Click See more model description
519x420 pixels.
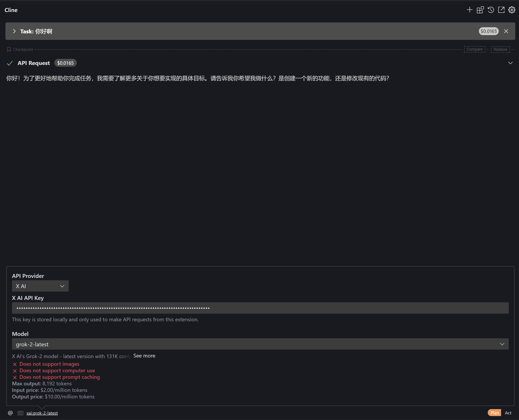coord(144,356)
